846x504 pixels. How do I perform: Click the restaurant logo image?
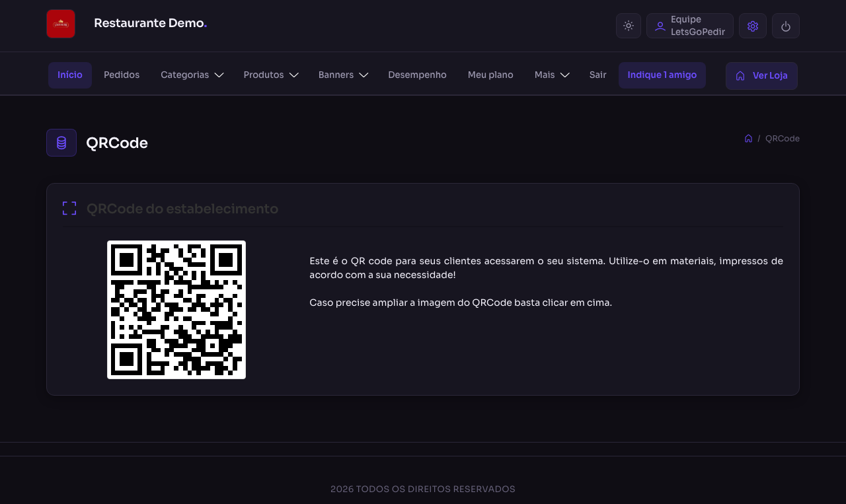tap(61, 24)
